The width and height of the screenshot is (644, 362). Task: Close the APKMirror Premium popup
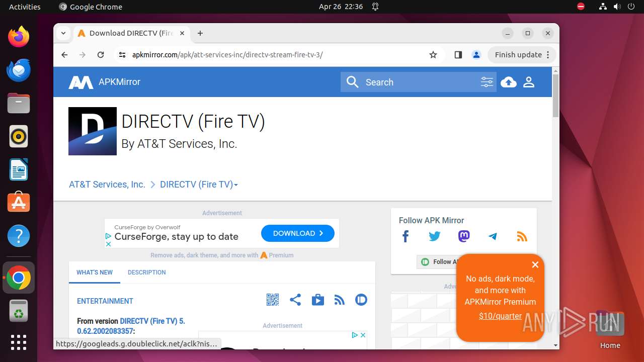535,264
